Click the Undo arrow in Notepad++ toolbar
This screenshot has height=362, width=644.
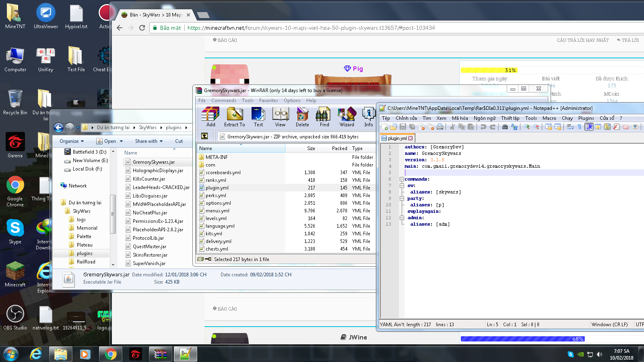[483, 127]
